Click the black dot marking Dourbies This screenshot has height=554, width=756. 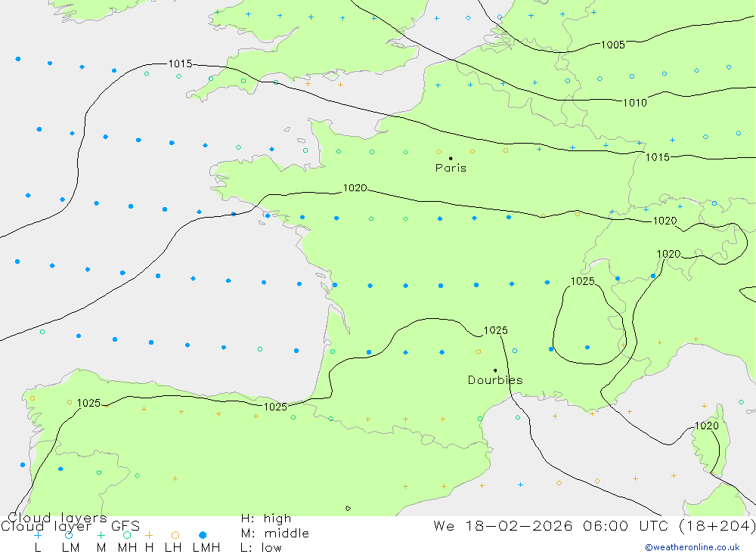tap(495, 370)
